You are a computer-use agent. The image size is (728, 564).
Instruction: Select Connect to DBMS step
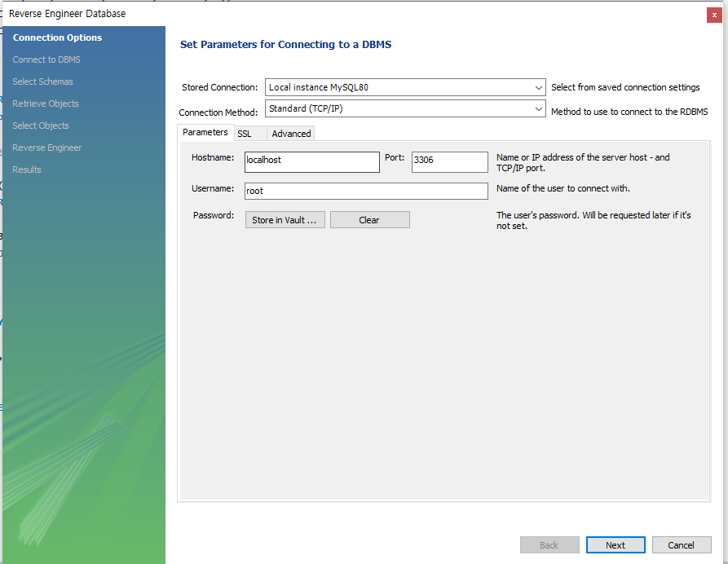click(x=46, y=59)
